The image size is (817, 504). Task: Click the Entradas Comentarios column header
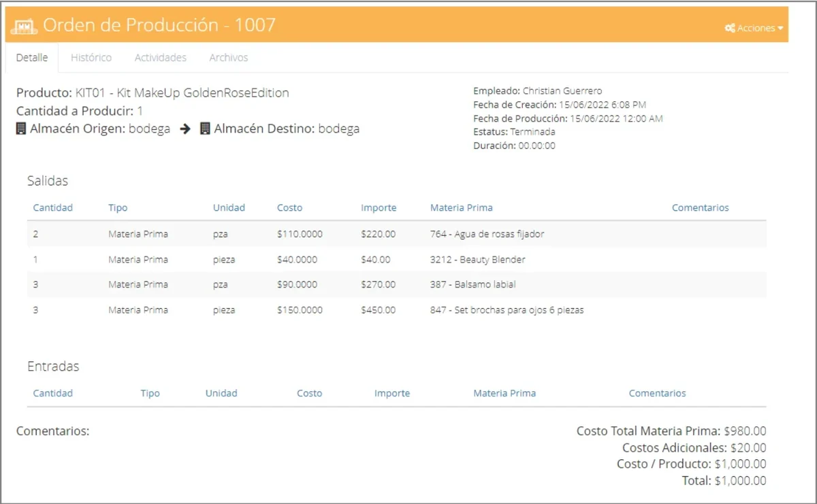(658, 393)
